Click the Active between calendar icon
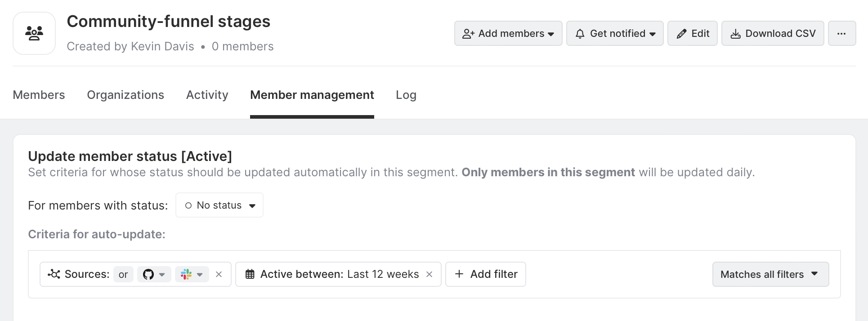Viewport: 868px width, 321px height. (250, 274)
